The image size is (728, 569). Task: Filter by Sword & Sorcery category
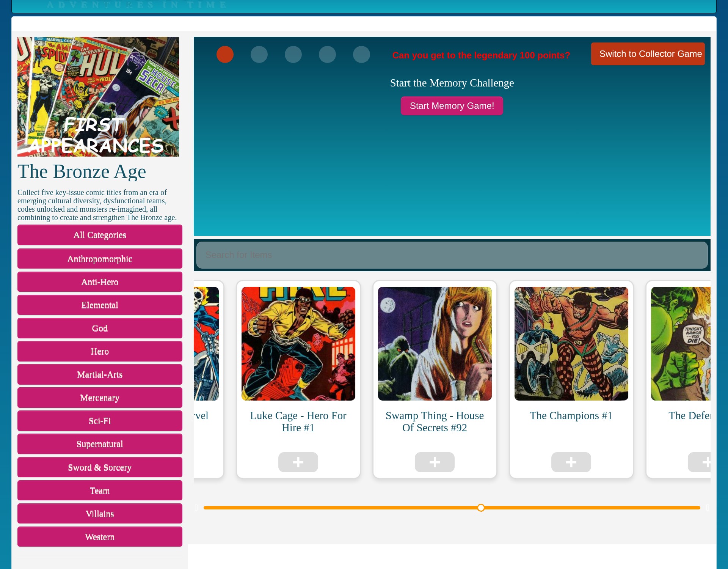(x=100, y=467)
